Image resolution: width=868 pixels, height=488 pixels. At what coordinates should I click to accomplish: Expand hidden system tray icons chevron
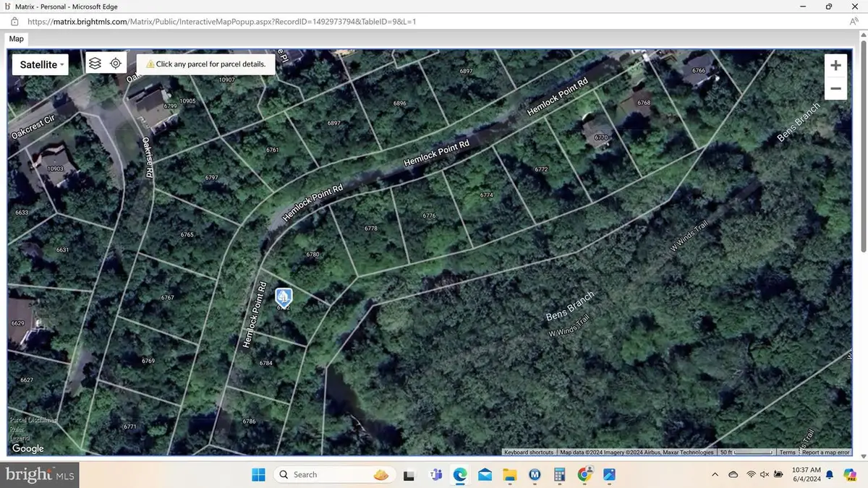tap(715, 475)
